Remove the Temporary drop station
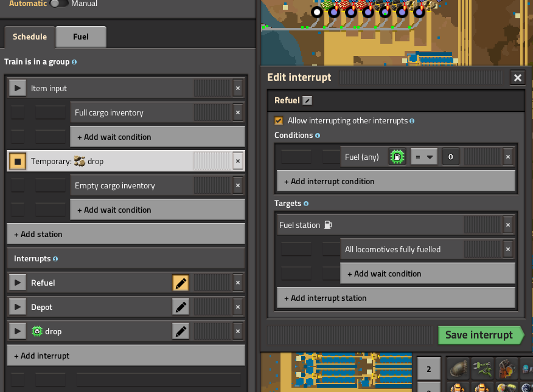 238,161
